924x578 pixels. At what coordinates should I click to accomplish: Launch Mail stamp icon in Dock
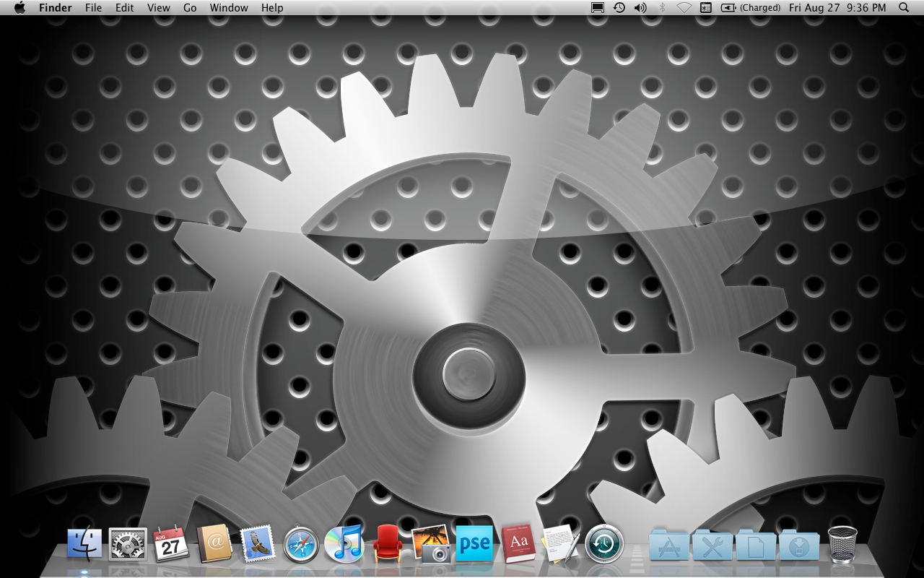coord(258,544)
